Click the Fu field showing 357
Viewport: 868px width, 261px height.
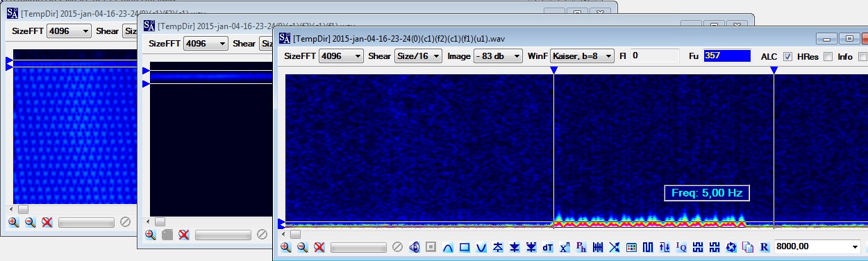pyautogui.click(x=727, y=56)
